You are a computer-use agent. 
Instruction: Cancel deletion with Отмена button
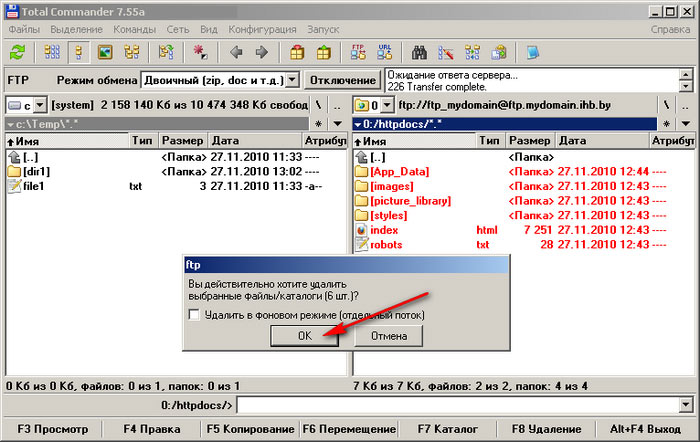[x=388, y=336]
